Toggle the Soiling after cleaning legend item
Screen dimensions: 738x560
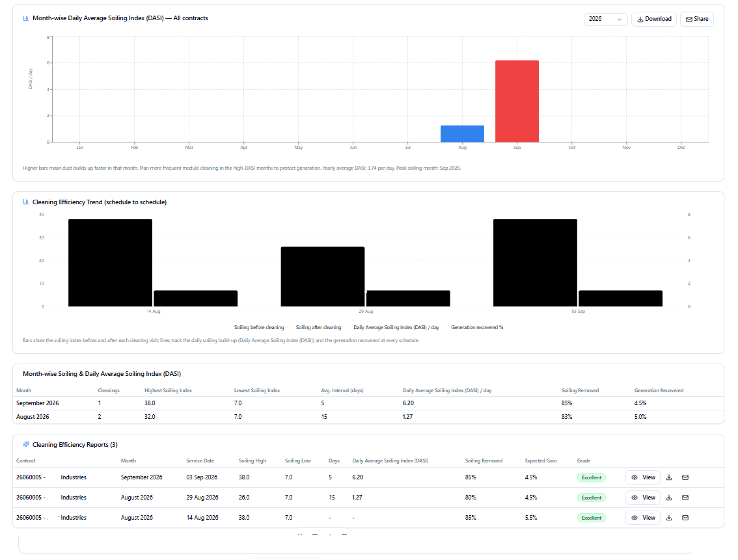(x=318, y=327)
